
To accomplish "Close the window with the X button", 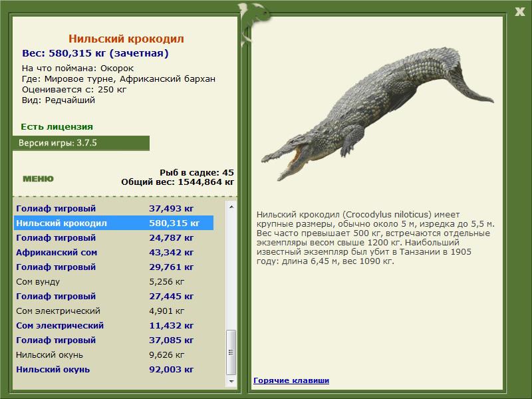I will click(519, 9).
